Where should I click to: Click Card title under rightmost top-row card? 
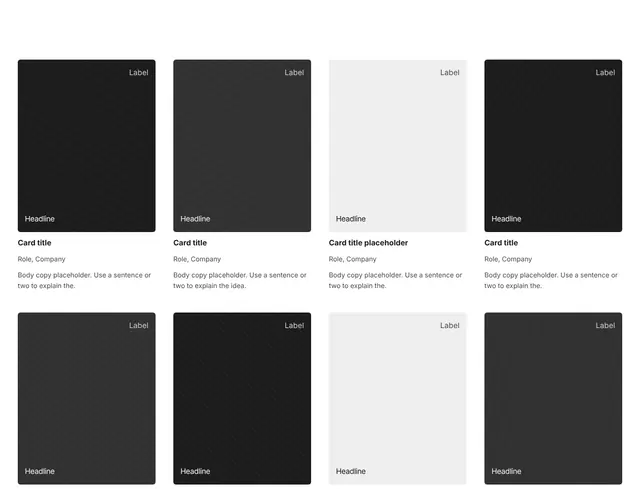point(501,243)
